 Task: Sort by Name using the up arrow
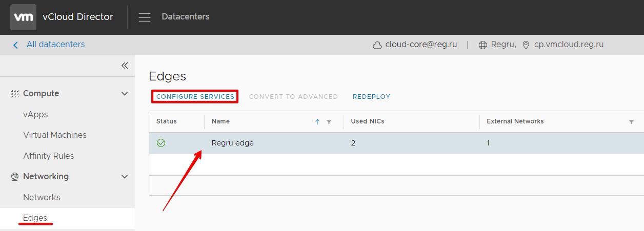pos(317,122)
